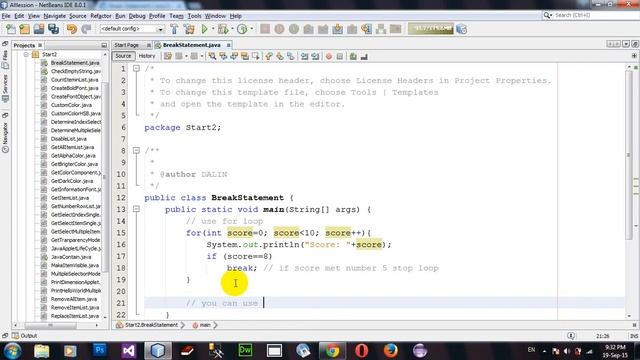Click Start2.BreakStatement breadcrumb
This screenshot has width=640, height=360.
(x=151, y=325)
